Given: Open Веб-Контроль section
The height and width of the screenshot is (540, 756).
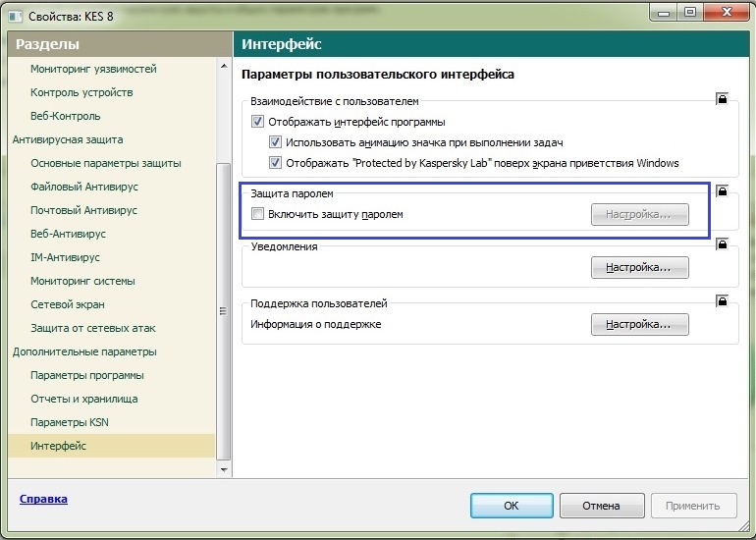Looking at the screenshot, I should click(x=66, y=116).
